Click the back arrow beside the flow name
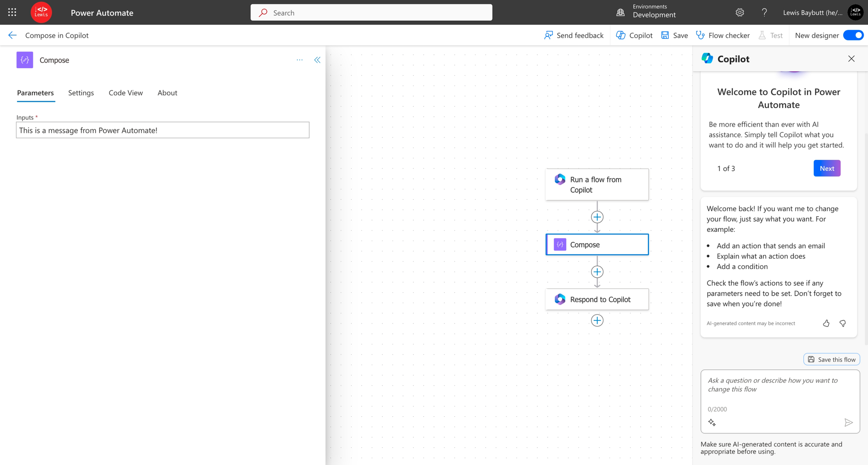 [12, 36]
